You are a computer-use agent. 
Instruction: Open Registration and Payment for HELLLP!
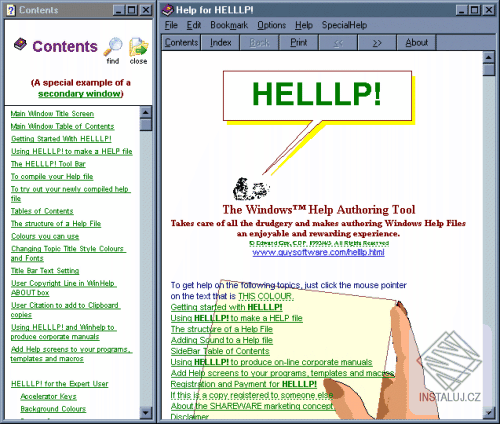pyautogui.click(x=244, y=384)
